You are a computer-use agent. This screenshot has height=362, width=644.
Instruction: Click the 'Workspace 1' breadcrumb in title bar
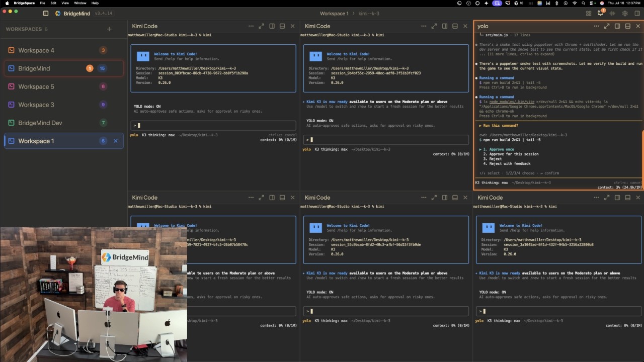[334, 14]
